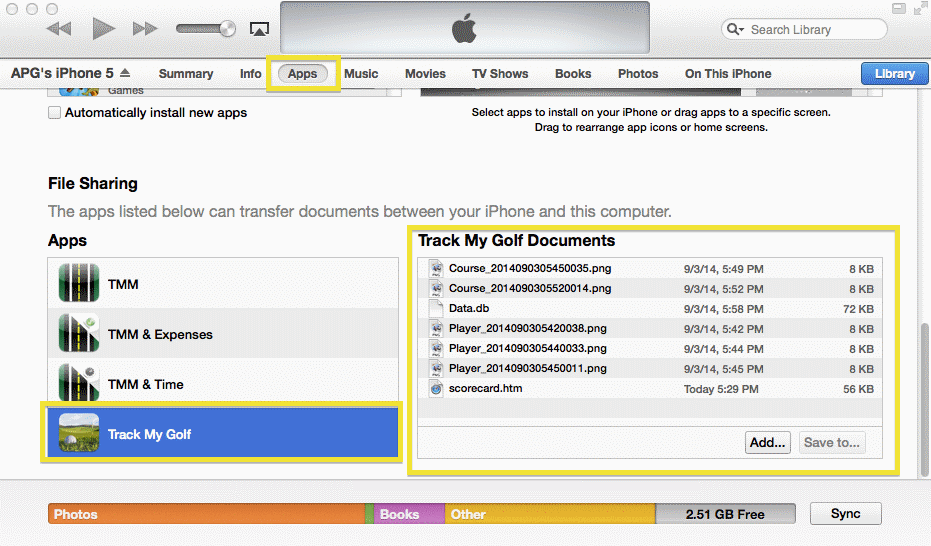Screen dimensions: 931x546
Task: Click the rewind previous track button
Action: (x=59, y=28)
